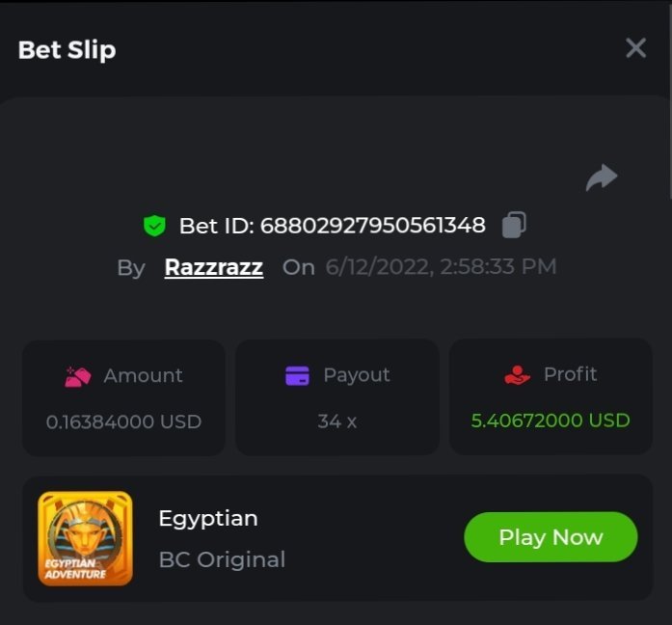Click the red Profit icon

pos(518,375)
